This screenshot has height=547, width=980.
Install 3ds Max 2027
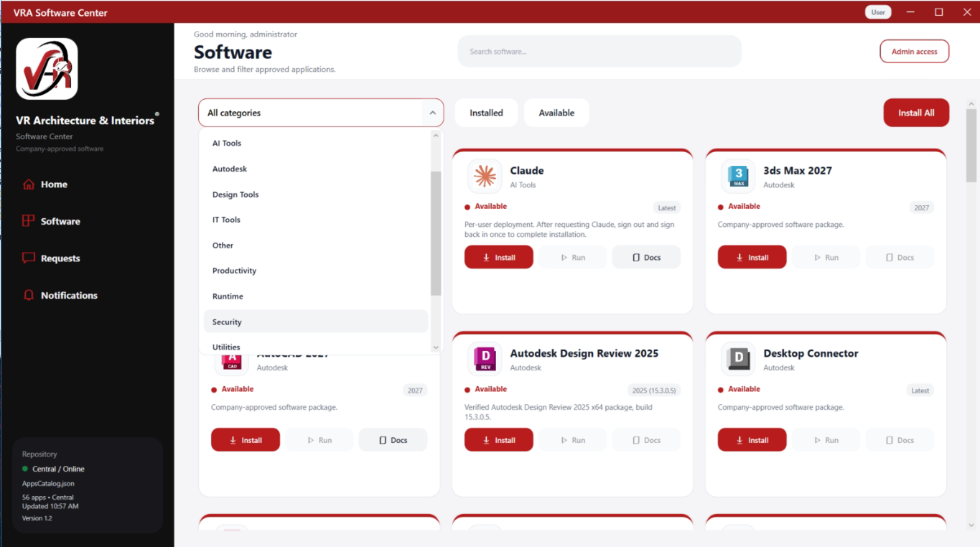pyautogui.click(x=752, y=257)
